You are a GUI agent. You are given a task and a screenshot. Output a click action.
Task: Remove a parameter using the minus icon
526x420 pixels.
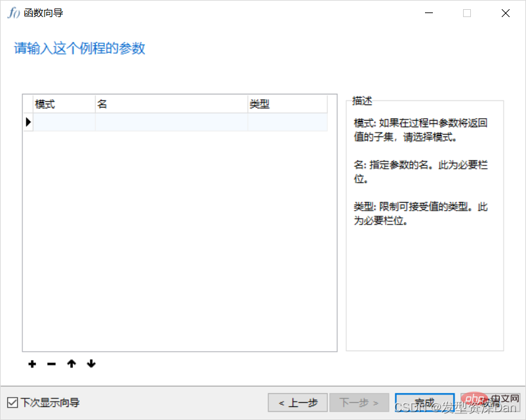click(51, 364)
